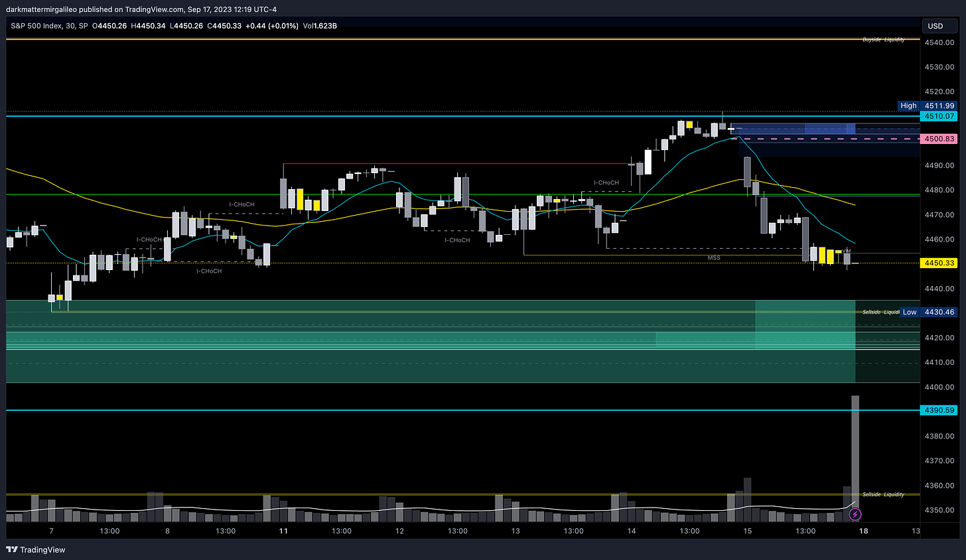This screenshot has height=560, width=966.
Task: Click date label 12 on time axis
Action: 399,531
